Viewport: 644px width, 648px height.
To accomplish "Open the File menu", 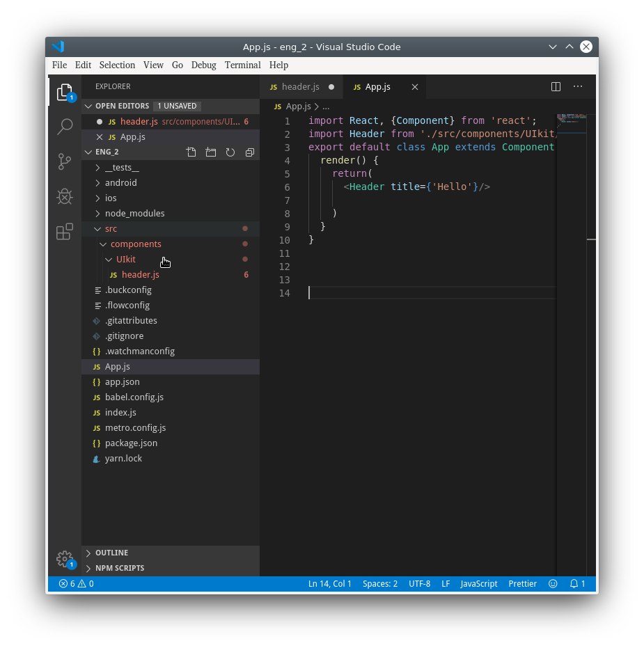I will point(59,65).
